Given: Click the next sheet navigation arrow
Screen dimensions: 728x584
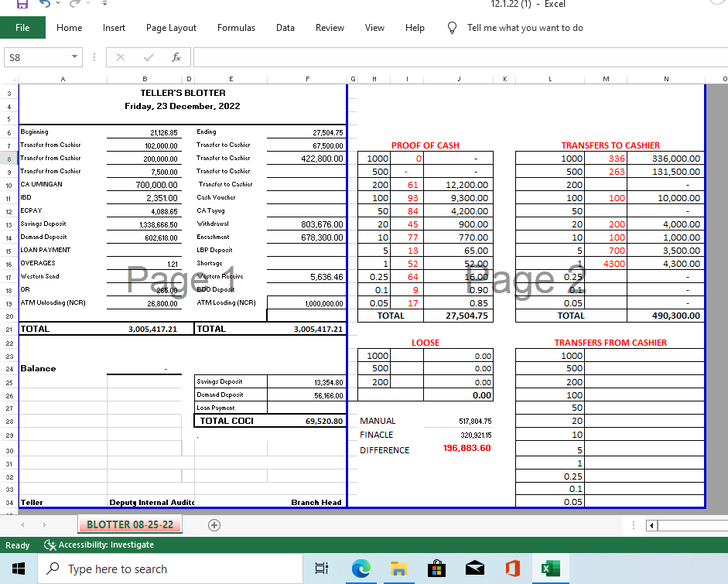Looking at the screenshot, I should (44, 525).
